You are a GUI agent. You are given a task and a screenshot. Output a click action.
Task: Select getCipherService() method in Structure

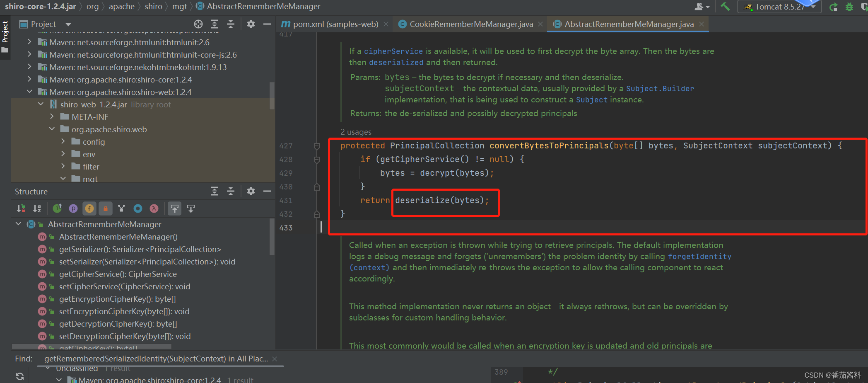tap(118, 274)
